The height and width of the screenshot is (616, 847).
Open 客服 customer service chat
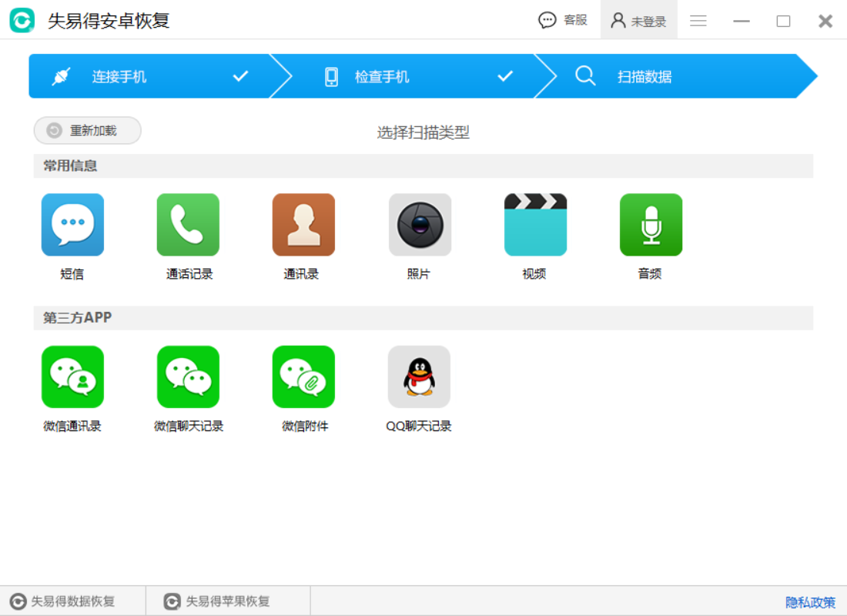click(563, 21)
